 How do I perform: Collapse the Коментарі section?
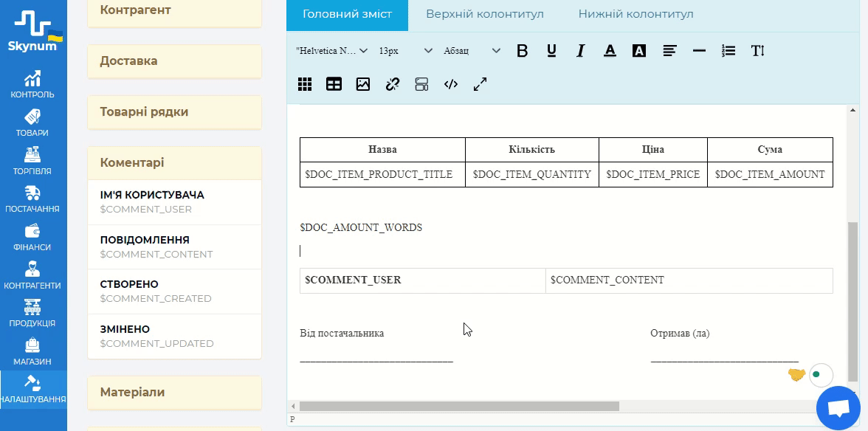(x=174, y=162)
